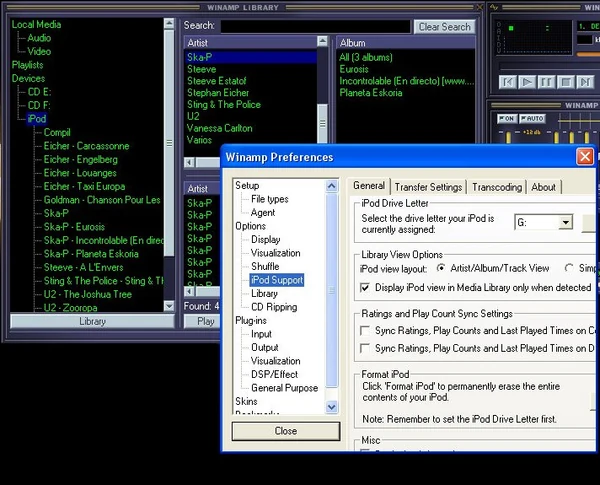The width and height of the screenshot is (600, 485).
Task: Click the Stop button in Winamp player
Action: [x=566, y=82]
